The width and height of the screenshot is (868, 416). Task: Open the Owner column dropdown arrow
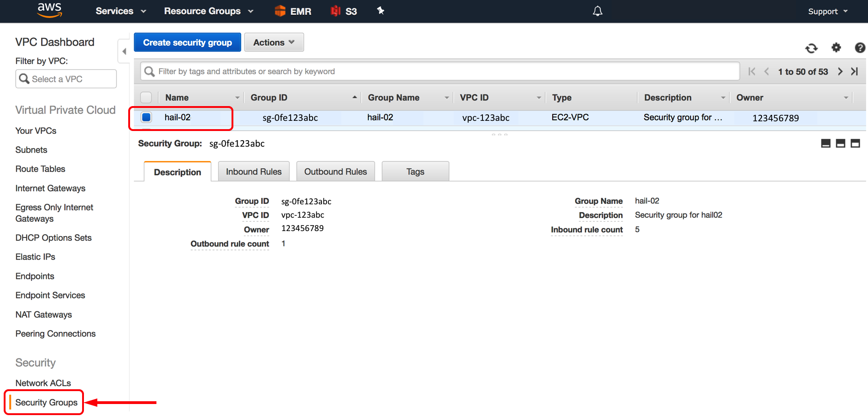846,98
